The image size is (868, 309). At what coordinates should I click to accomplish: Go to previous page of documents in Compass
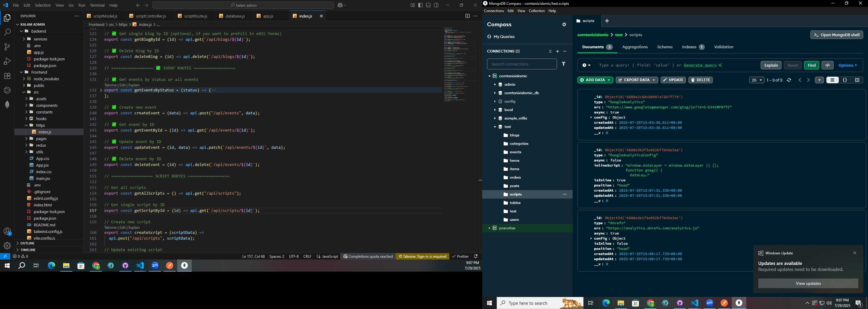tap(800, 80)
